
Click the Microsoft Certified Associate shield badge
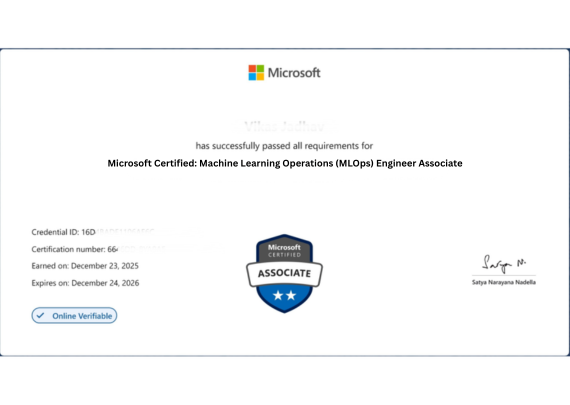pyautogui.click(x=284, y=273)
